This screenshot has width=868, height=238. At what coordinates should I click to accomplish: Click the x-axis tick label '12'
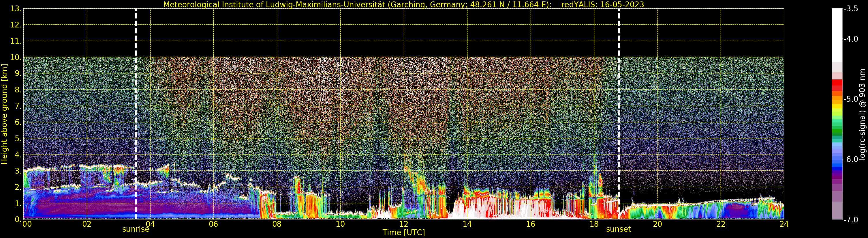[404, 224]
